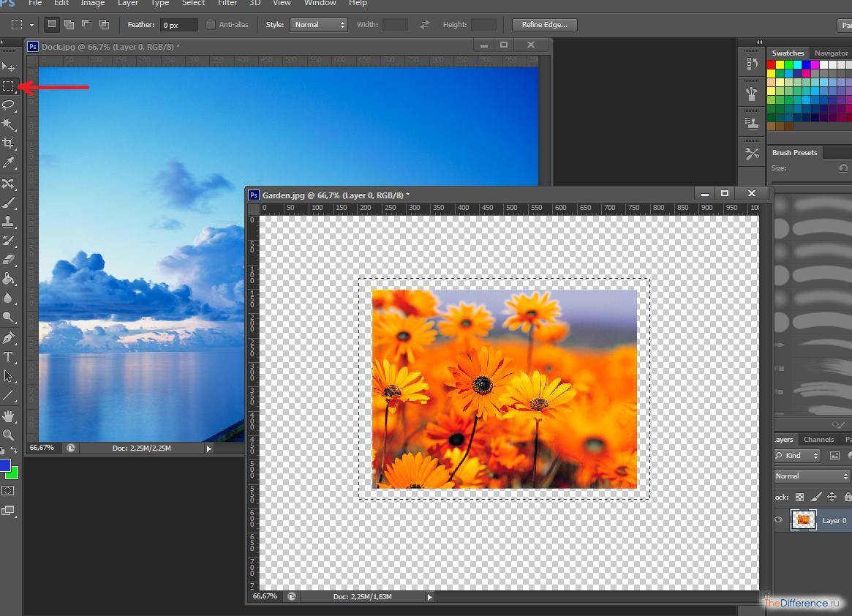Viewport: 852px width, 616px height.
Task: Open the blend mode dropdown showing Normal
Action: point(810,475)
